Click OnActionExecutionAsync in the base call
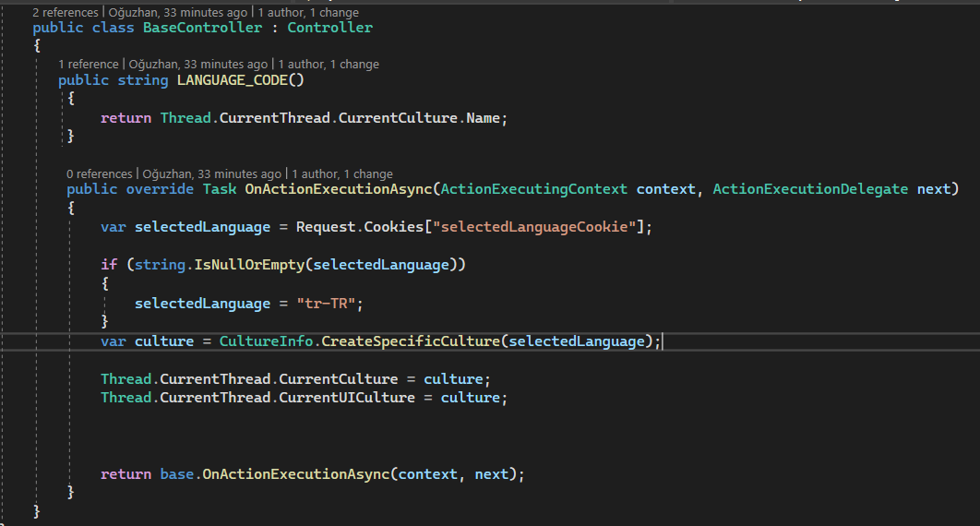This screenshot has width=980, height=526. pyautogui.click(x=295, y=474)
